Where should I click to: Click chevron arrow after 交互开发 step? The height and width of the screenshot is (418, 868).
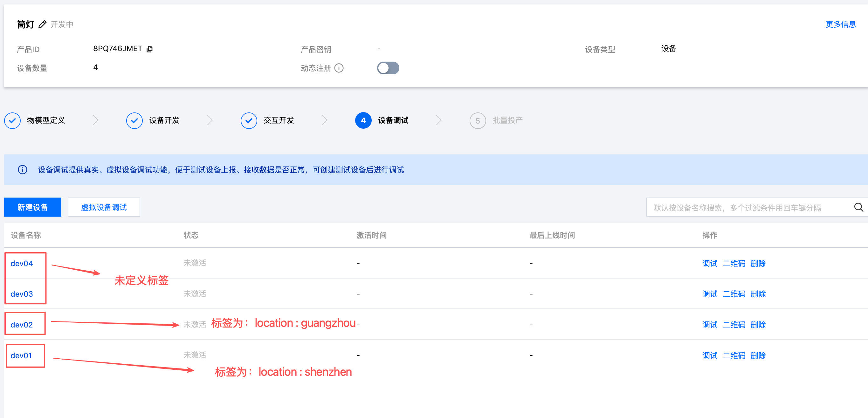[324, 120]
